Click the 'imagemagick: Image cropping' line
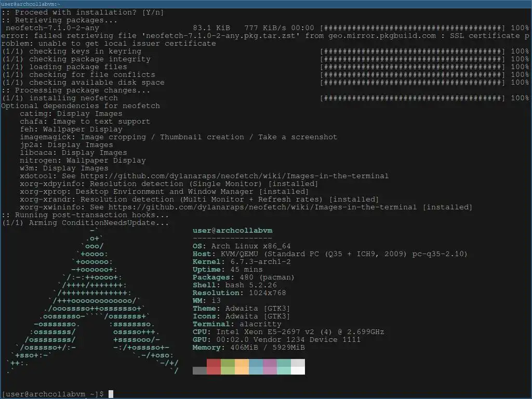This screenshot has height=399, width=532. 179,137
